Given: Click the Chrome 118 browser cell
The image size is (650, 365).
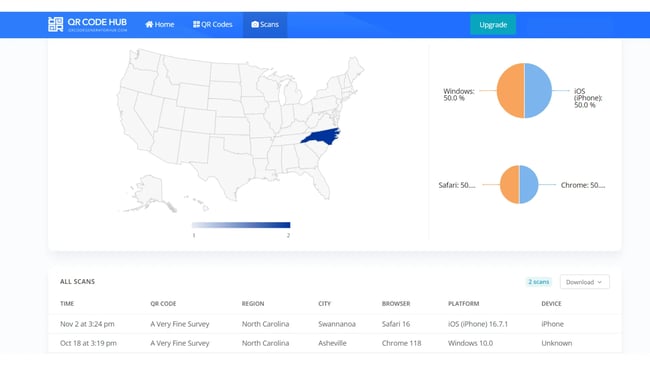Looking at the screenshot, I should point(401,343).
